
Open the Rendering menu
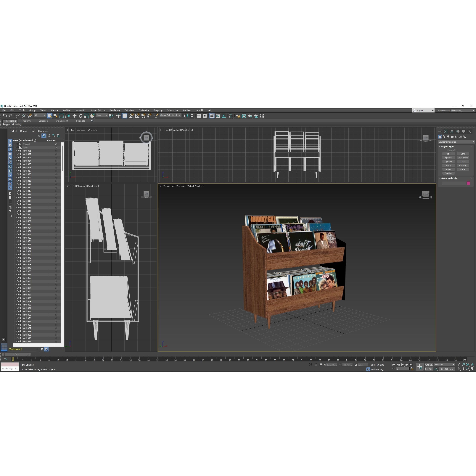coord(114,110)
